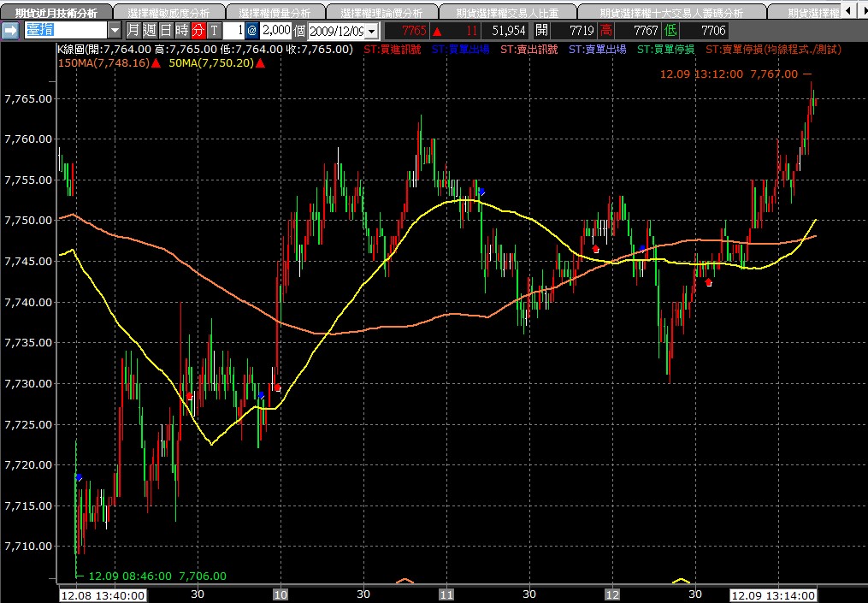This screenshot has height=603, width=868.
Task: Open the 期貨選擇權十大交易人籌碼分析 tab
Action: point(671,13)
